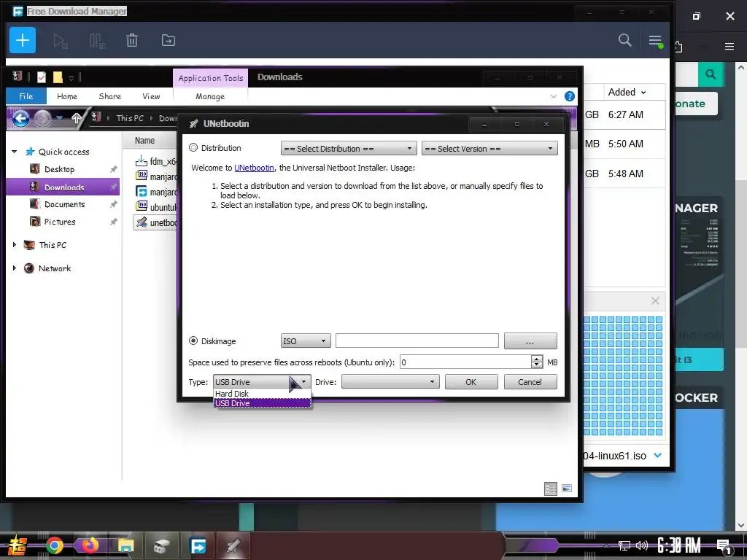This screenshot has width=747, height=560.
Task: Expand the Network tree node
Action: tap(15, 268)
